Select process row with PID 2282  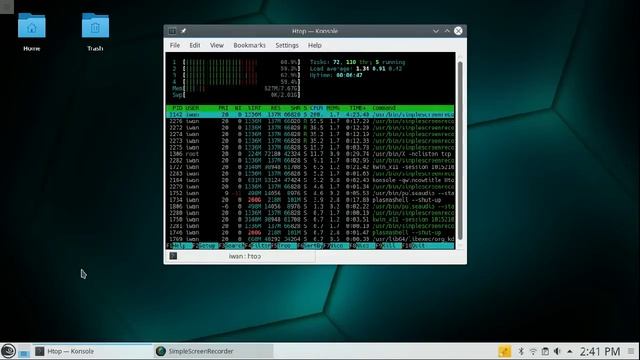click(310, 160)
